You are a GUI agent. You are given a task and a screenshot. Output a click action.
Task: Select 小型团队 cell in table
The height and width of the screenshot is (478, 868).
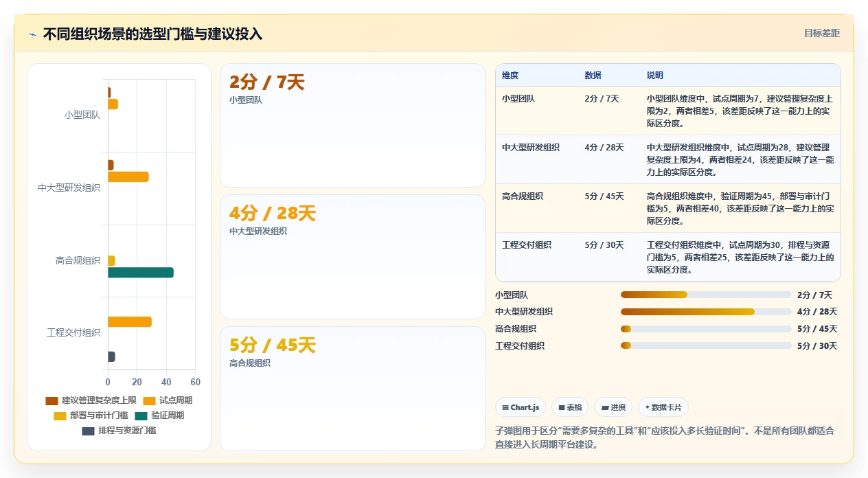click(518, 99)
